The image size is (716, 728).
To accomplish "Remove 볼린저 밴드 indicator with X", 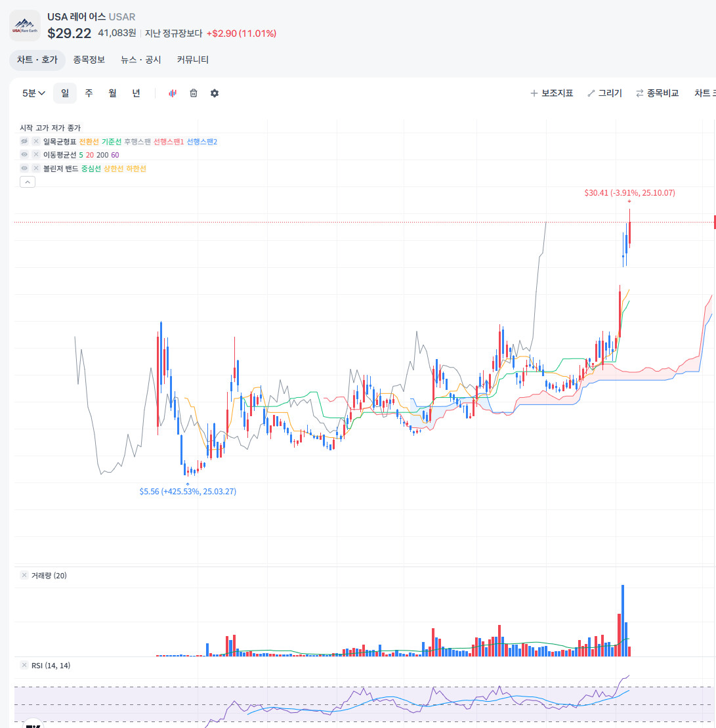I will pos(35,168).
